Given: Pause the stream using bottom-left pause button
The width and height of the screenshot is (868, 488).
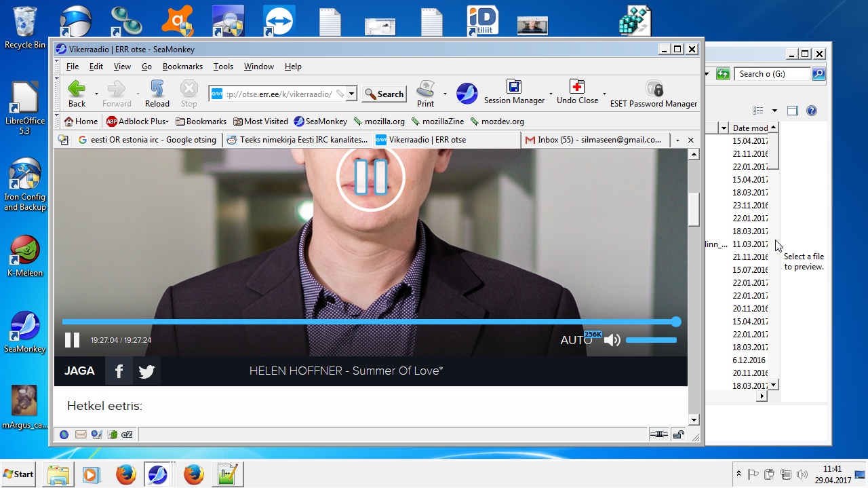Looking at the screenshot, I should tap(72, 340).
